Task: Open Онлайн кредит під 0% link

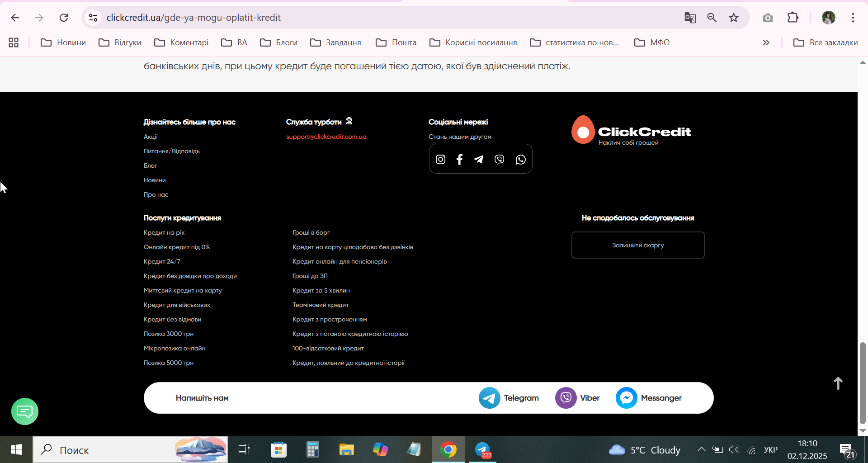Action: point(177,247)
